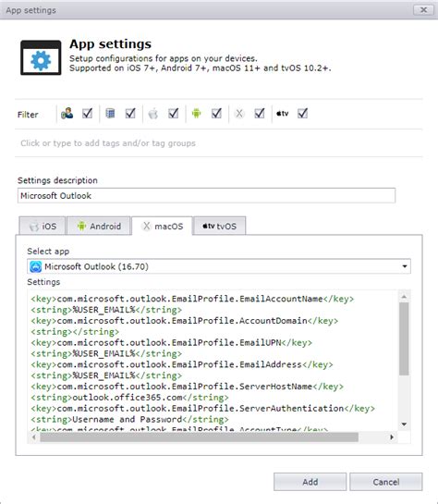Click the outlook.office365.com string line
Viewport: 438px width, 504px height.
(129, 398)
